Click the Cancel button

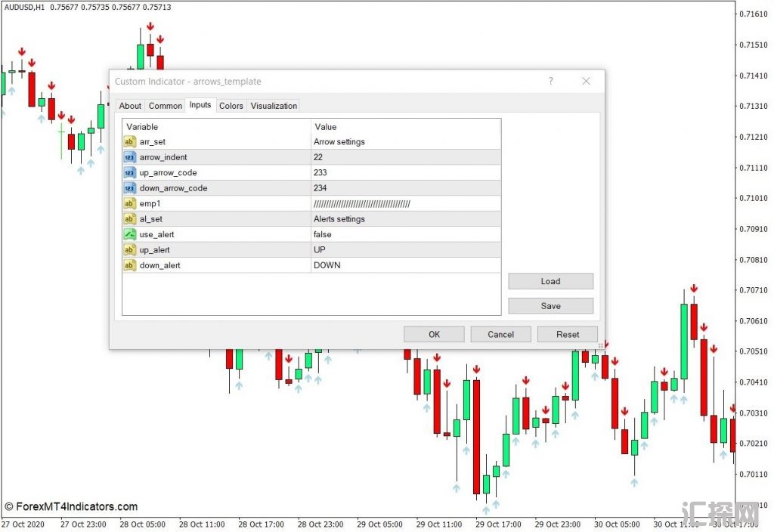pos(500,334)
